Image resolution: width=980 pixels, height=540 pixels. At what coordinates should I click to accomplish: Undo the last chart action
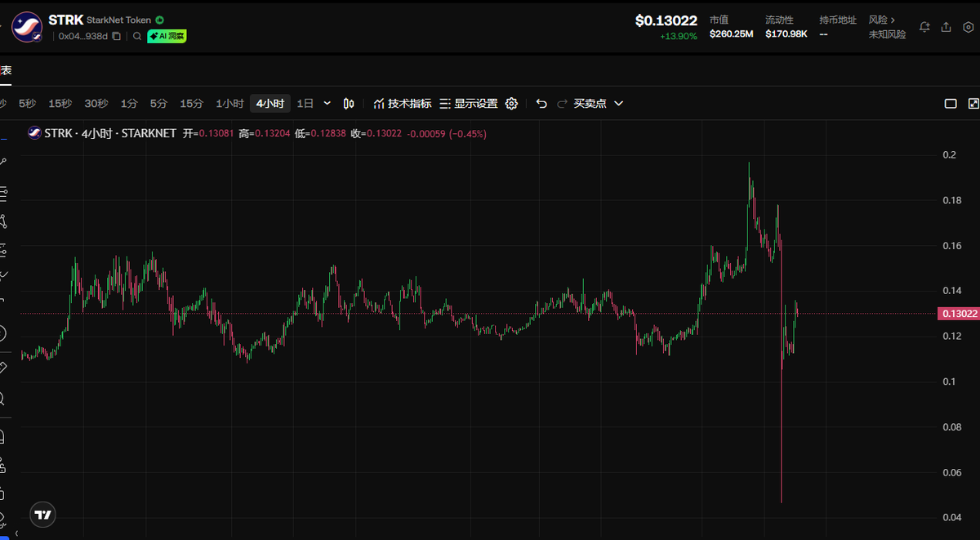(x=541, y=104)
